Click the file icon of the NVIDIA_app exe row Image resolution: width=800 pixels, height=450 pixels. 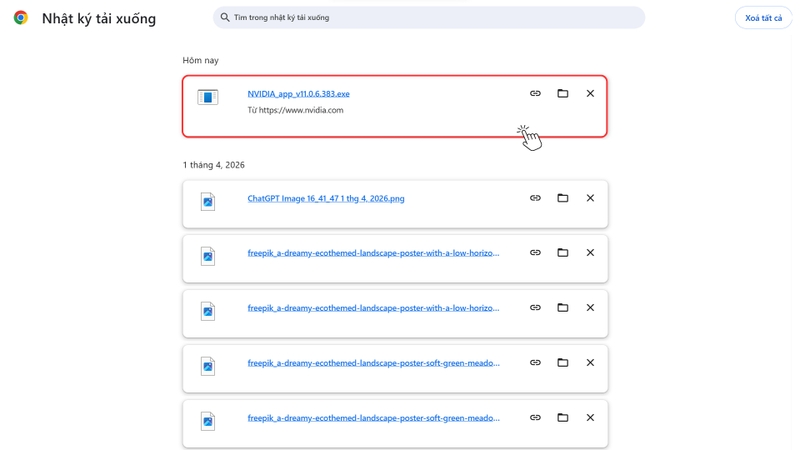click(x=208, y=97)
